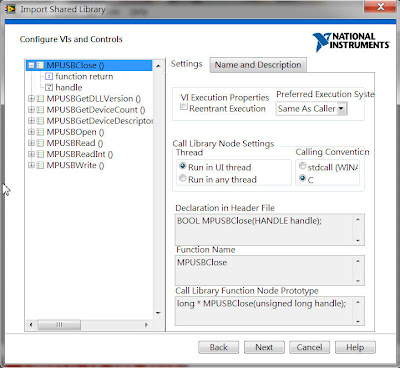Click the numeric icon of function return
400x368 pixels.
[x=49, y=76]
